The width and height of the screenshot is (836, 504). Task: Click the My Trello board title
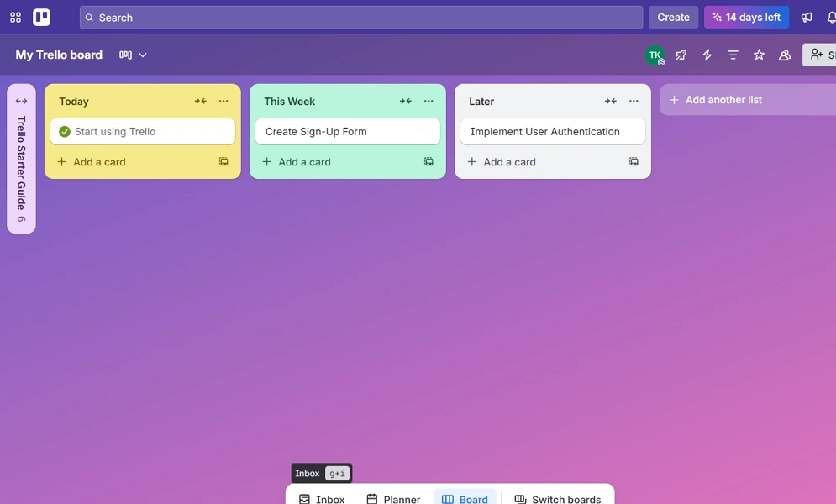coord(59,55)
